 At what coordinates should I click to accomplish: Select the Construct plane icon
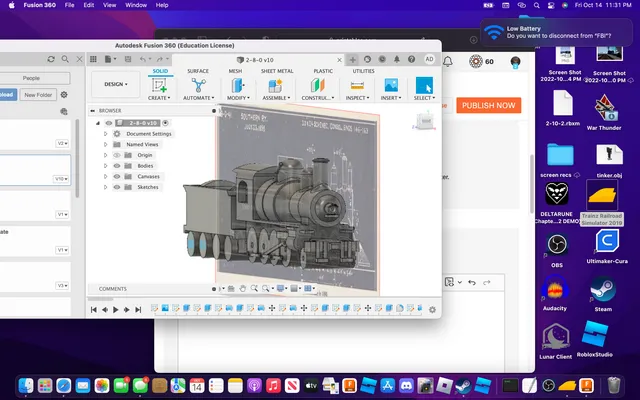(318, 86)
